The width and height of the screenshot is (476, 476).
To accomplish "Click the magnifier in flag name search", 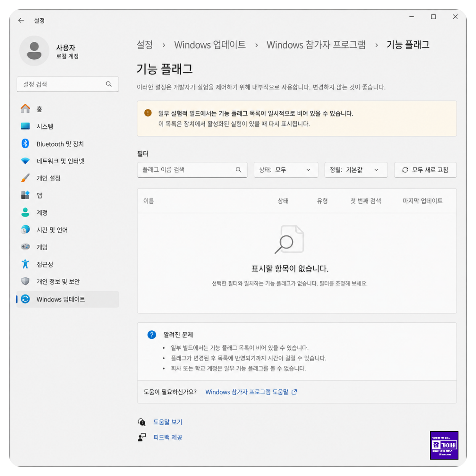I will [x=238, y=170].
